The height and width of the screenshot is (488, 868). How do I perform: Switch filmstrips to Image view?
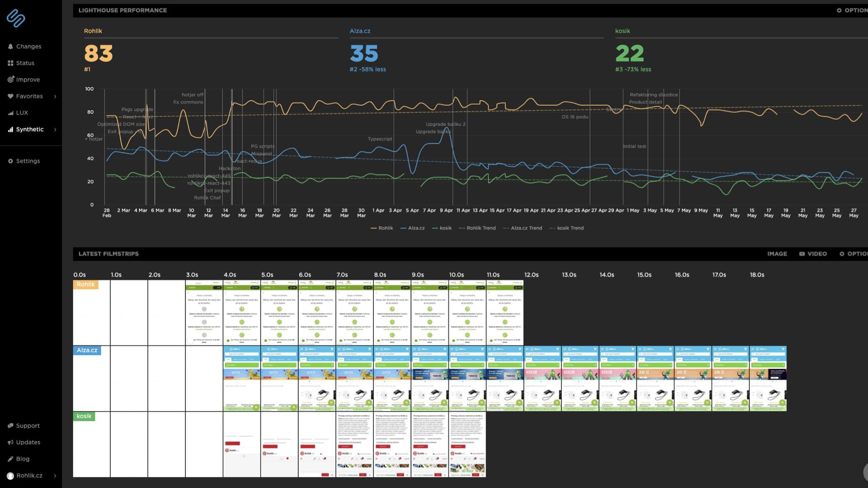[x=777, y=254]
